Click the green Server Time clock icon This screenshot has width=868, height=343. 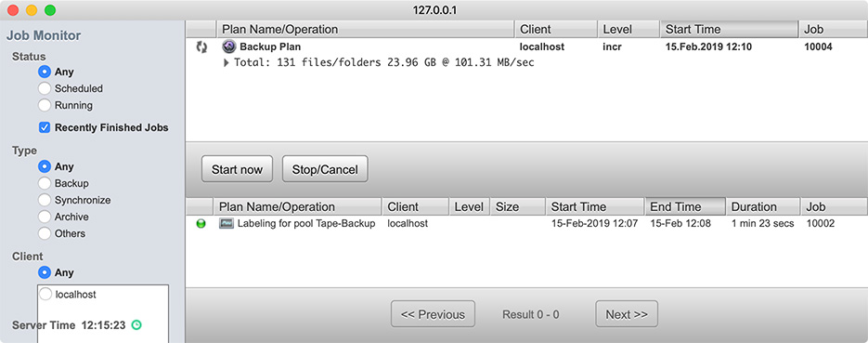(136, 325)
